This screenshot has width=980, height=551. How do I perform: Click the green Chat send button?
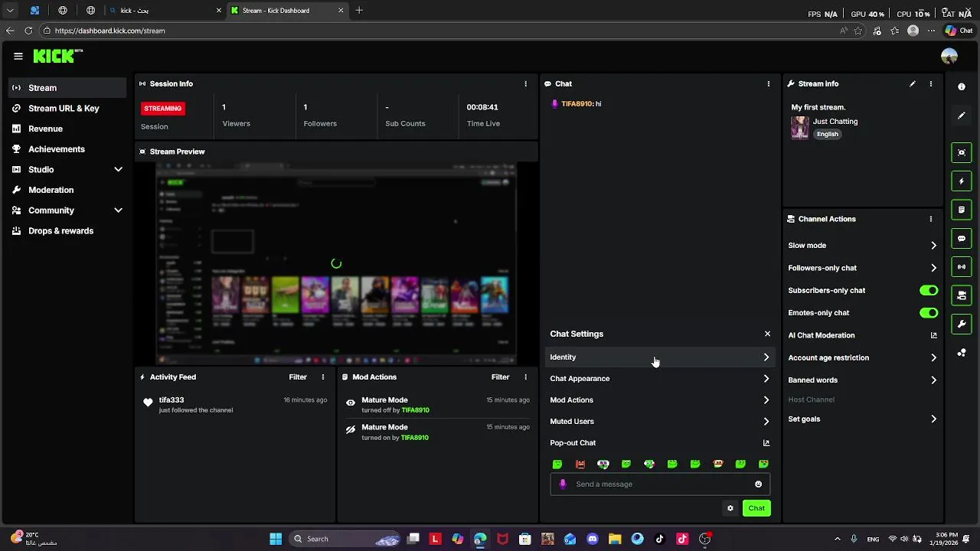coord(756,508)
